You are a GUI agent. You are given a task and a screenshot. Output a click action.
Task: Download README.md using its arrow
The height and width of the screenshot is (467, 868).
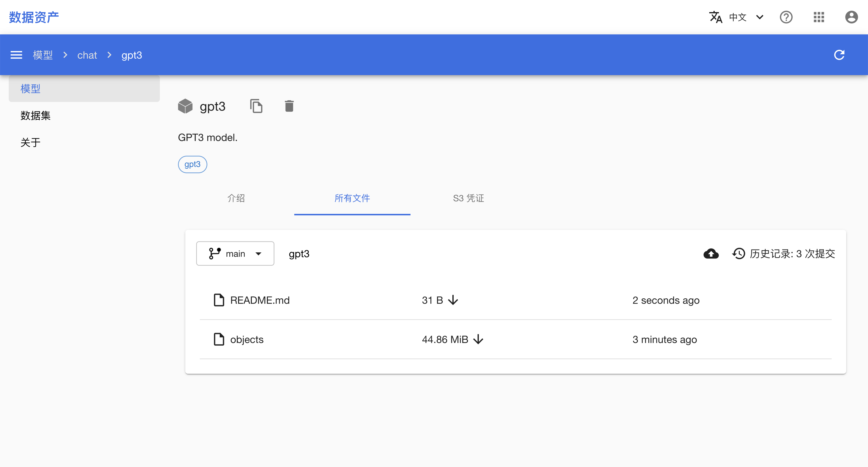453,300
